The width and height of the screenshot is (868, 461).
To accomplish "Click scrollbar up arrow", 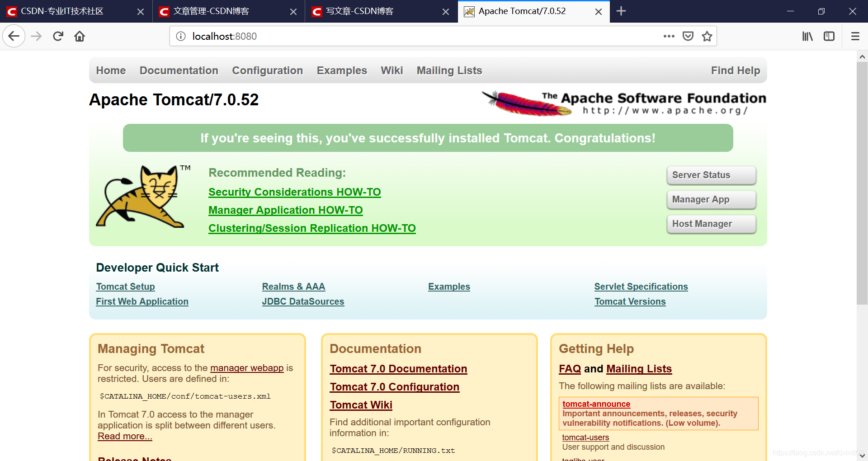I will (x=862, y=57).
